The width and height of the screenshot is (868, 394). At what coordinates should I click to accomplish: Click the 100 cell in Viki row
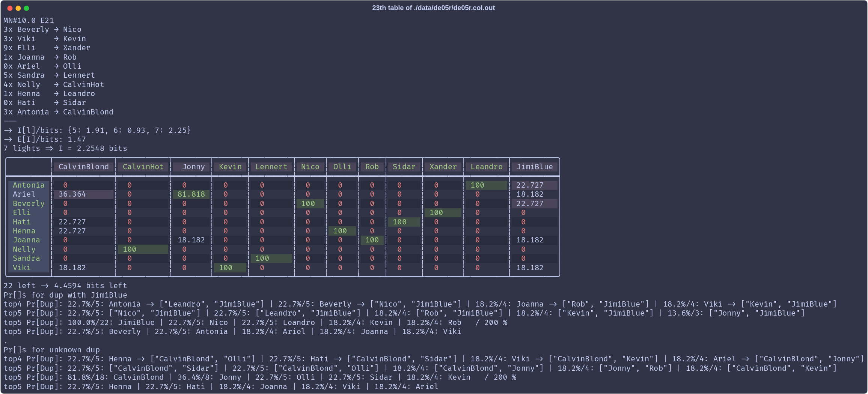click(x=226, y=268)
